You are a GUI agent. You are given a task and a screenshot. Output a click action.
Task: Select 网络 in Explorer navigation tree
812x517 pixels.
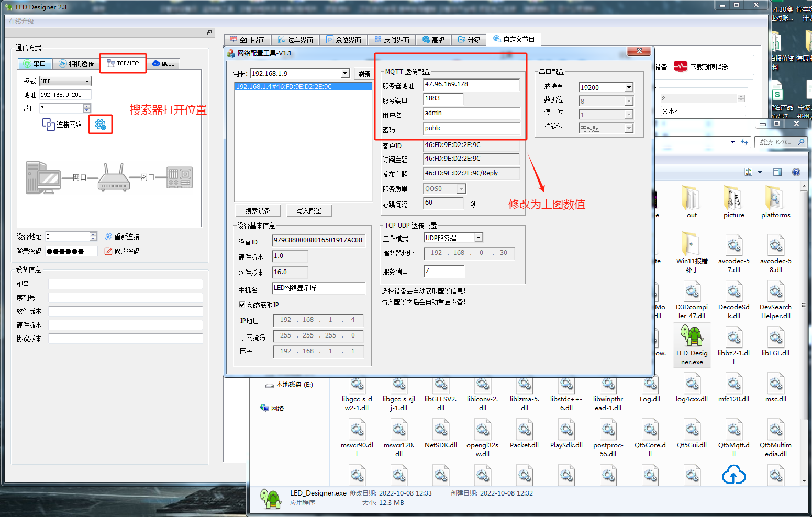coord(272,408)
